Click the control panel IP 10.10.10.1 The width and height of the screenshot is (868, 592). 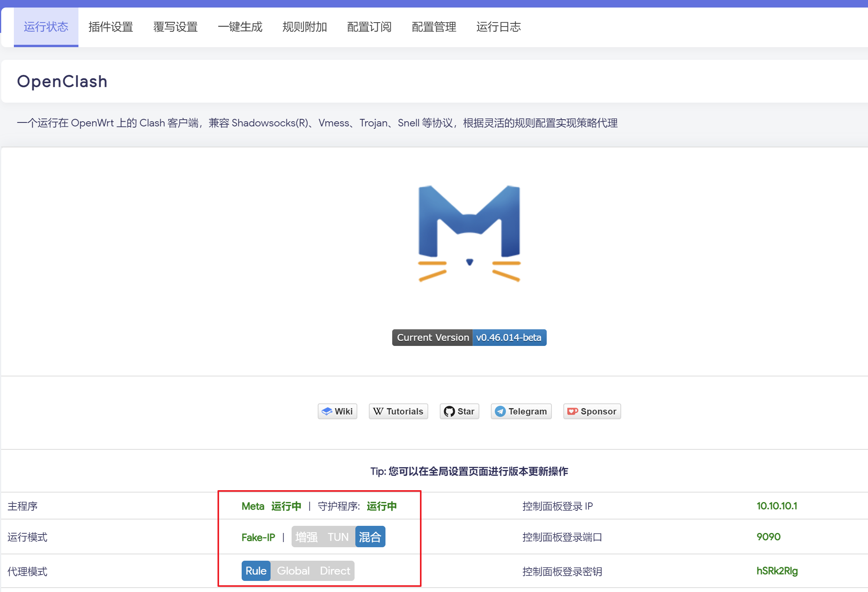point(777,506)
